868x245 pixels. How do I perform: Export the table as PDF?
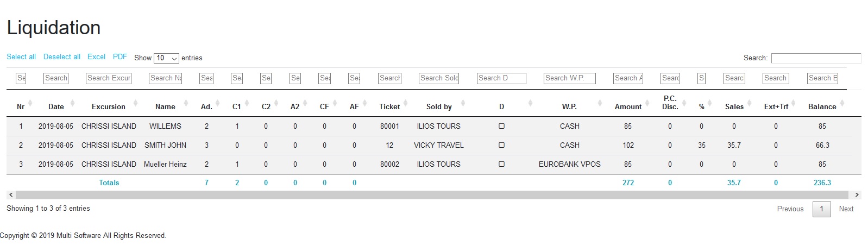tap(119, 57)
